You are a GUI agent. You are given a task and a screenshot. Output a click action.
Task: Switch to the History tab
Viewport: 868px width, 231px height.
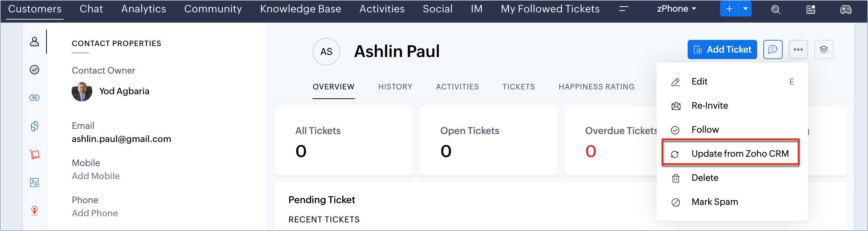point(395,87)
